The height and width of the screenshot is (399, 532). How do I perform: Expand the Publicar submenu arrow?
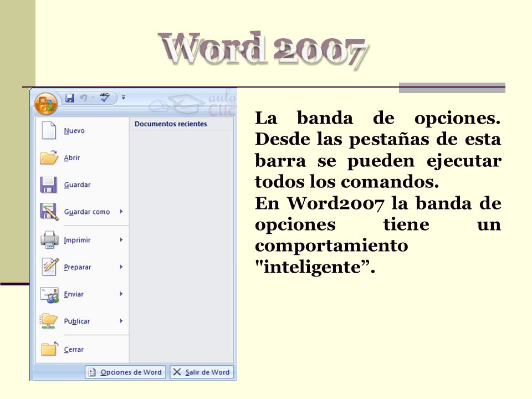[121, 321]
